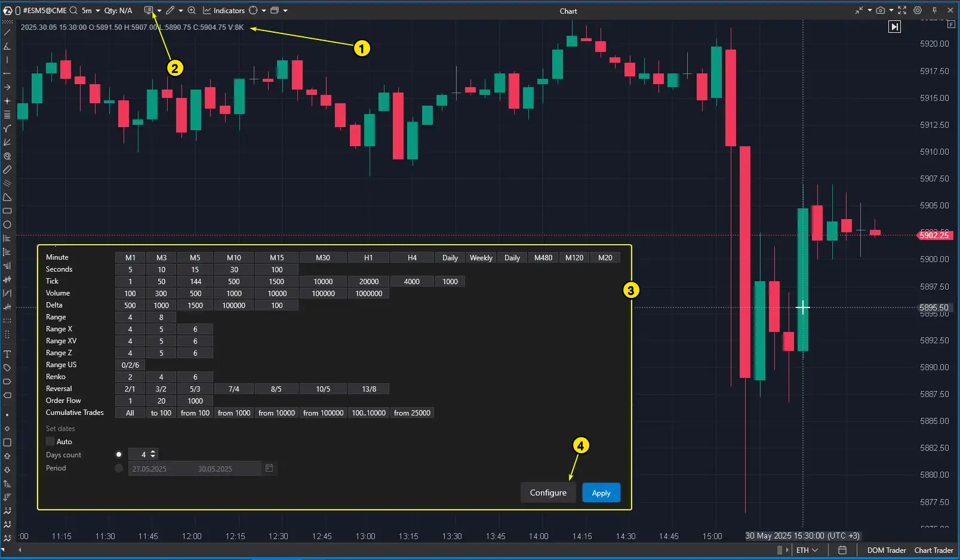Open the chart templates icon in the toolbar

[x=148, y=10]
